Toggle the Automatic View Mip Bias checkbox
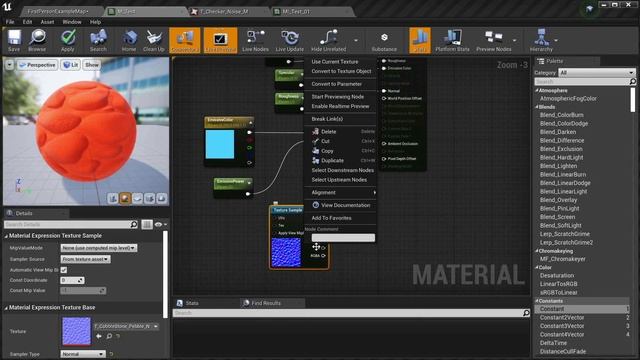This screenshot has height=360, width=640. [64, 270]
